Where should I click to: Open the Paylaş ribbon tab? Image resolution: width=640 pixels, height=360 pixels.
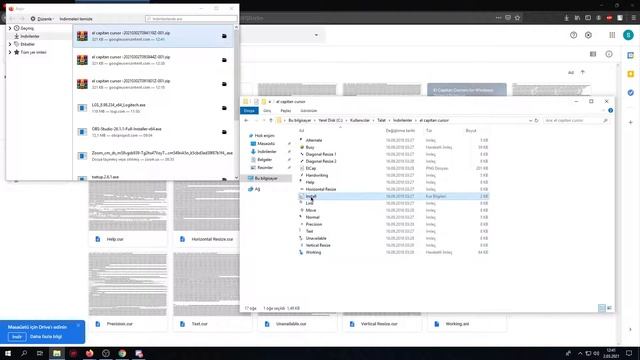coord(286,111)
